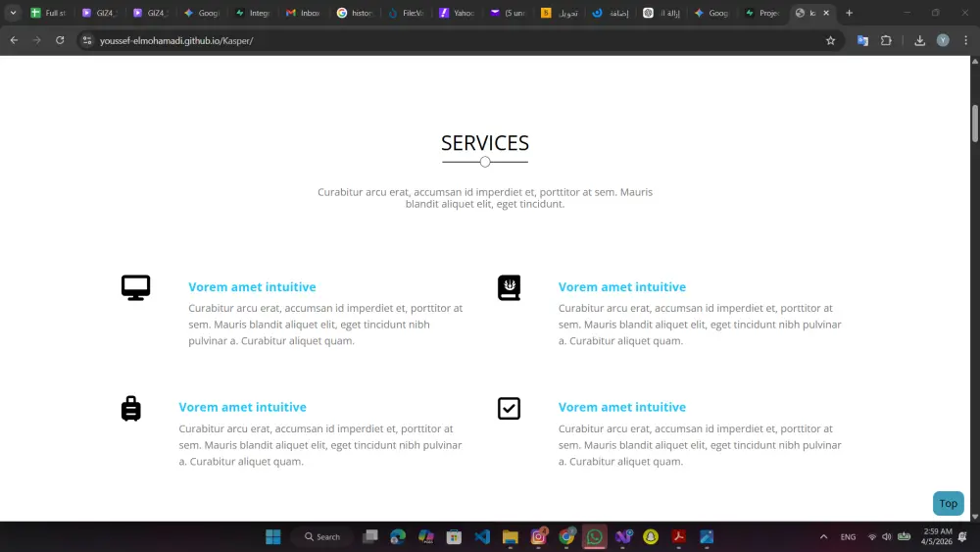Image resolution: width=980 pixels, height=552 pixels.
Task: Expand the tab search dropdown arrow
Action: [13, 13]
